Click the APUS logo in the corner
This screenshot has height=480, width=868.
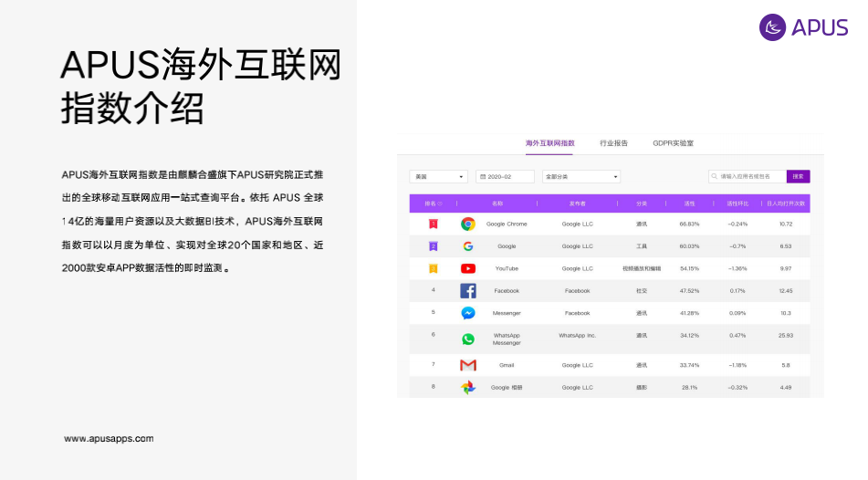(803, 27)
